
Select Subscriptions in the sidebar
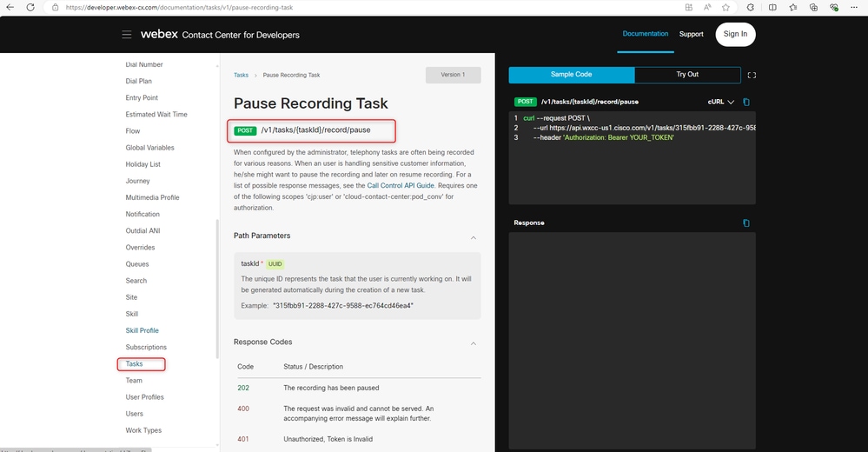(146, 347)
